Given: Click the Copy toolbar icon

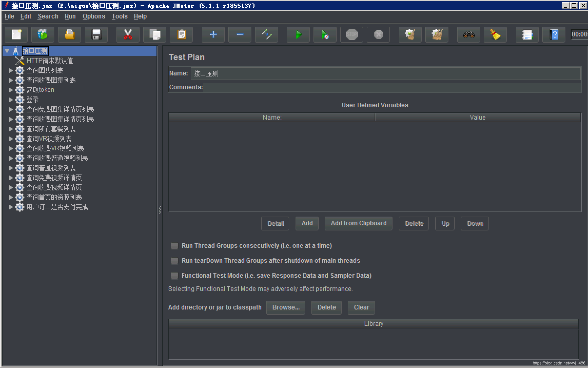Looking at the screenshot, I should tap(155, 34).
